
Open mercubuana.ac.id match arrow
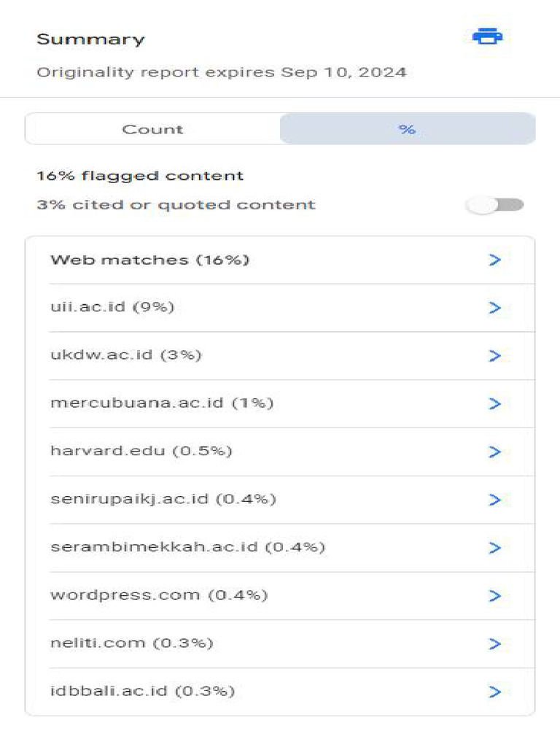pos(494,403)
